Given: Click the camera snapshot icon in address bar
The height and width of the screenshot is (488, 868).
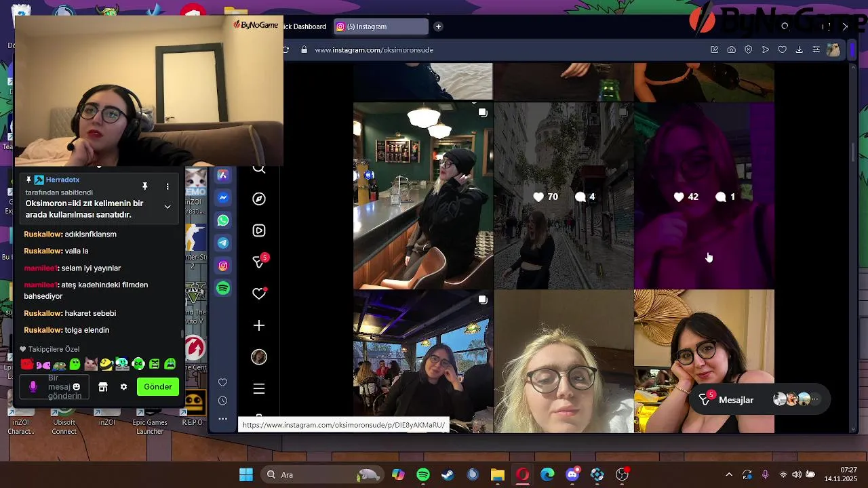Looking at the screenshot, I should click(x=732, y=49).
